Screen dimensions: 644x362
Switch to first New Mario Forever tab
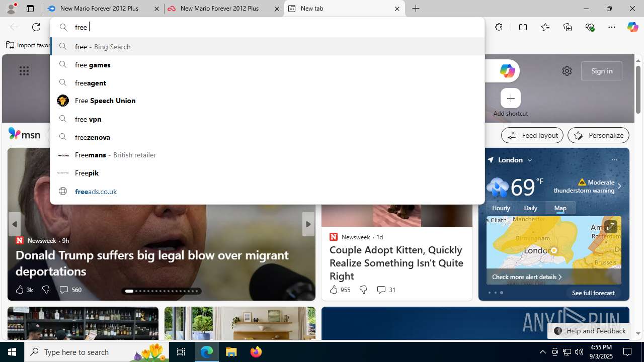pyautogui.click(x=104, y=9)
